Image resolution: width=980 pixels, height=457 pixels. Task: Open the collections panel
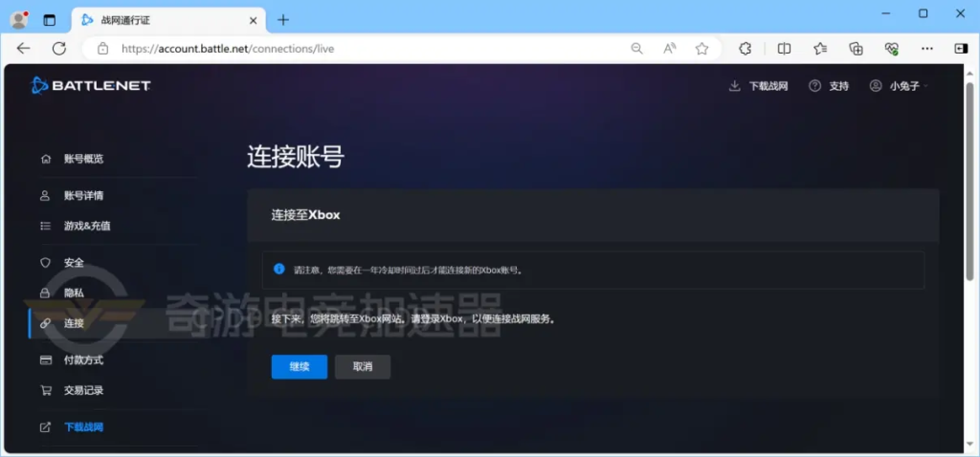(x=857, y=48)
